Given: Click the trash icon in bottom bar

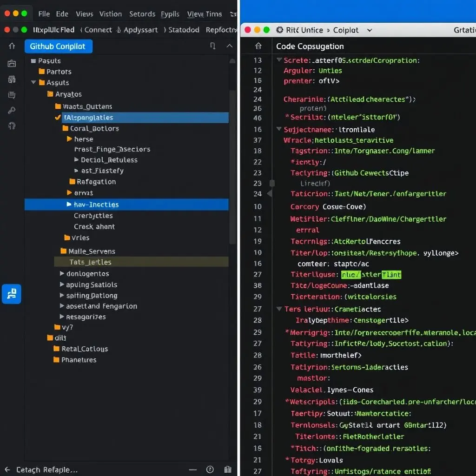Looking at the screenshot, I should pyautogui.click(x=227, y=469).
